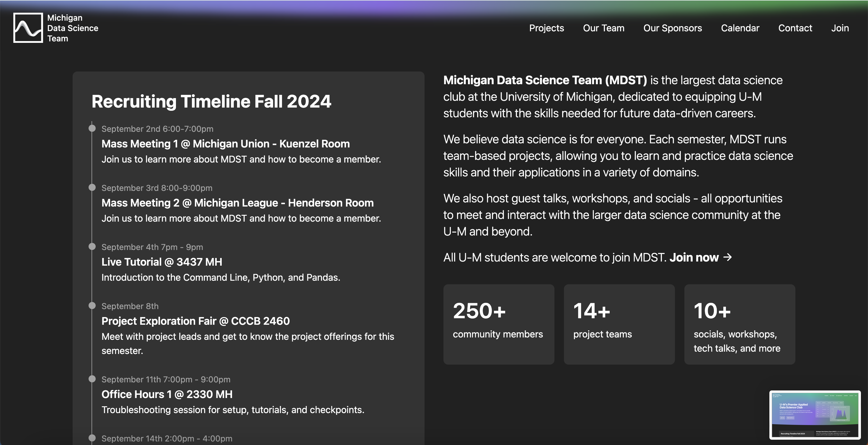Click Join in the top navigation
Screen dimensions: 868x445
[x=840, y=28]
